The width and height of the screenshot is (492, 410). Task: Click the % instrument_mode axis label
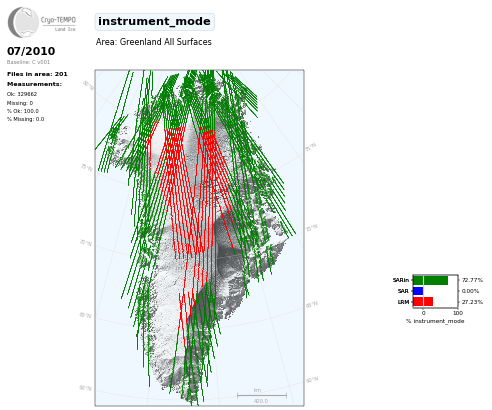point(435,321)
